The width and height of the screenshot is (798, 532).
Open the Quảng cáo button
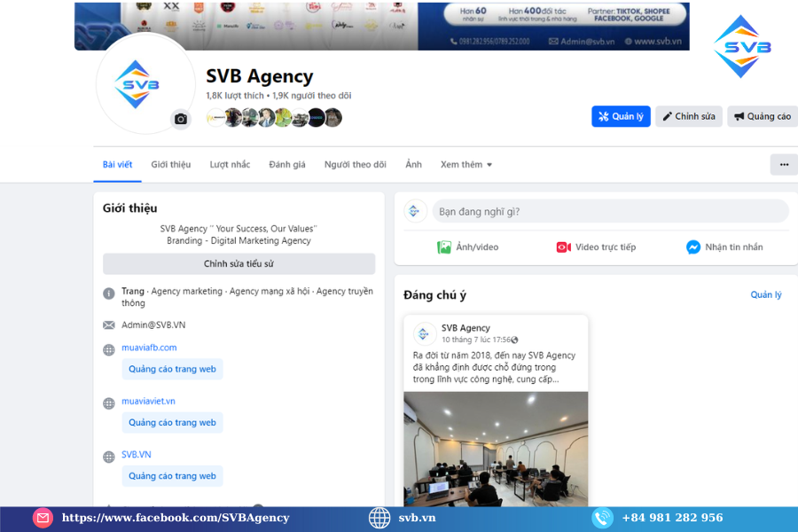click(x=763, y=116)
